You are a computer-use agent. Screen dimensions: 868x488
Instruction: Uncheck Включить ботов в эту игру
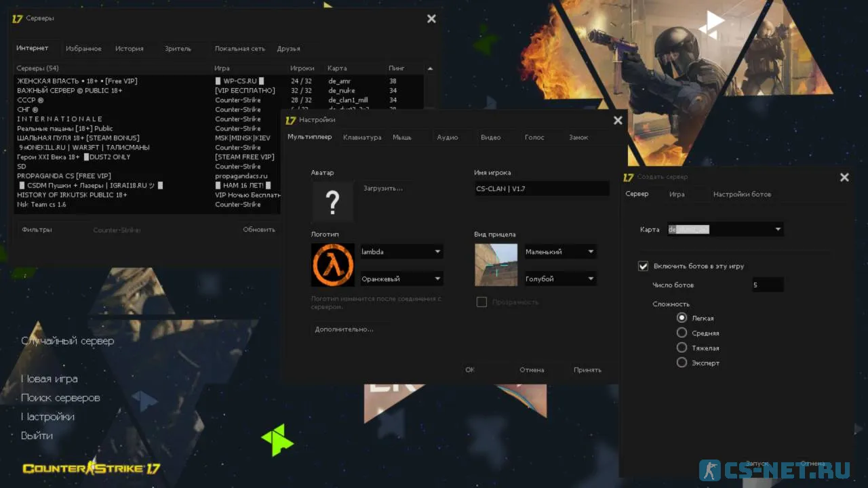[644, 266]
